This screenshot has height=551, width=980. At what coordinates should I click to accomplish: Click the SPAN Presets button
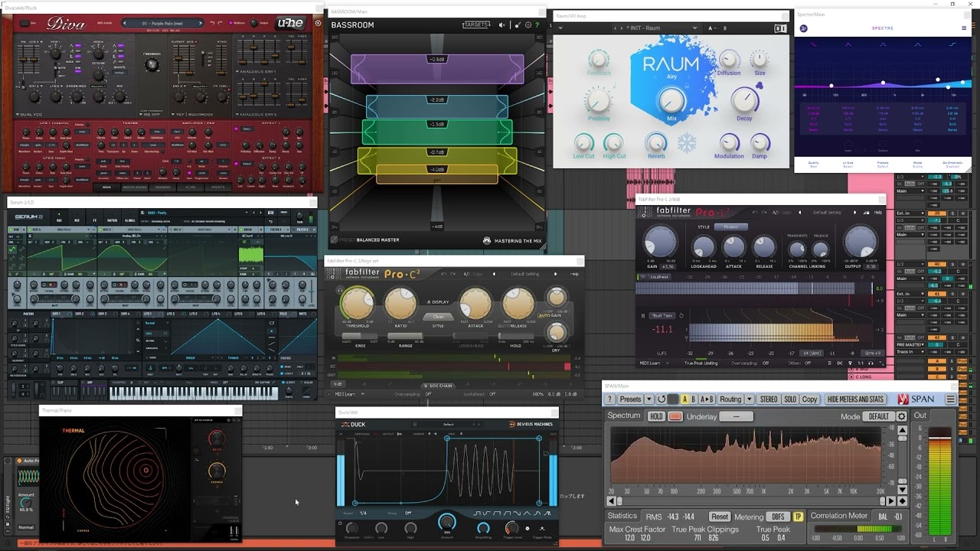pyautogui.click(x=630, y=399)
